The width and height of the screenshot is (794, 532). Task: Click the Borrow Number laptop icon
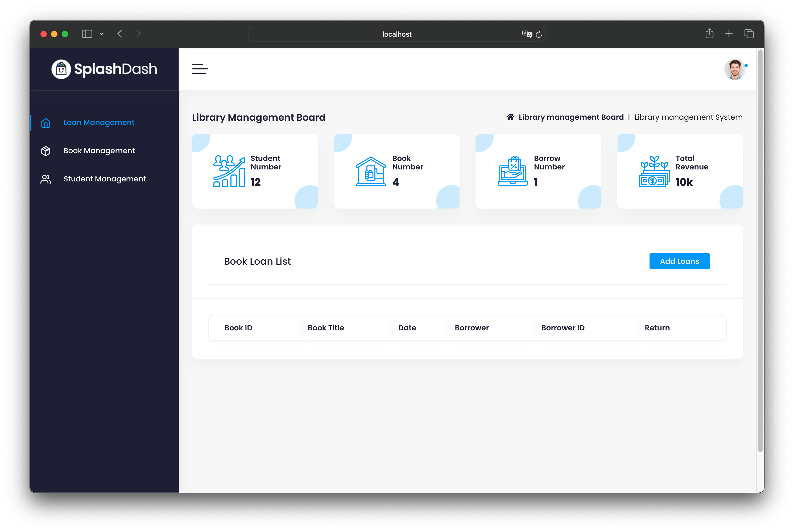tap(512, 171)
